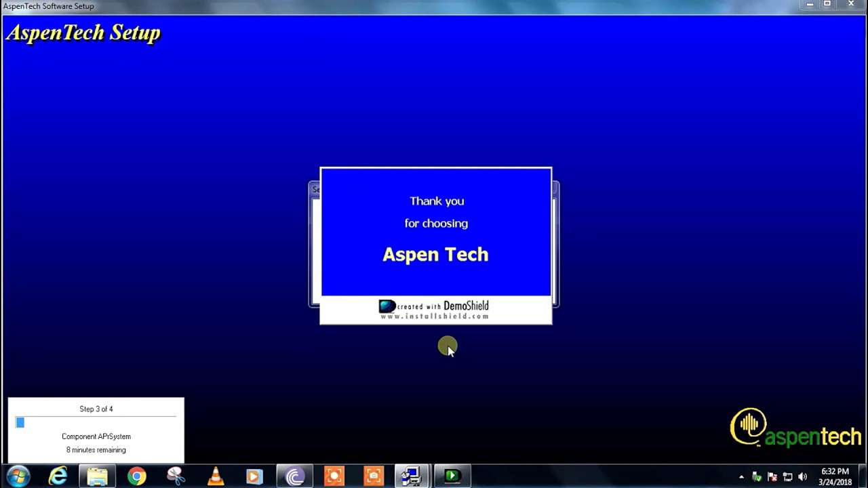Click '8 minutes remaining' text
The height and width of the screenshot is (488, 868).
point(96,450)
